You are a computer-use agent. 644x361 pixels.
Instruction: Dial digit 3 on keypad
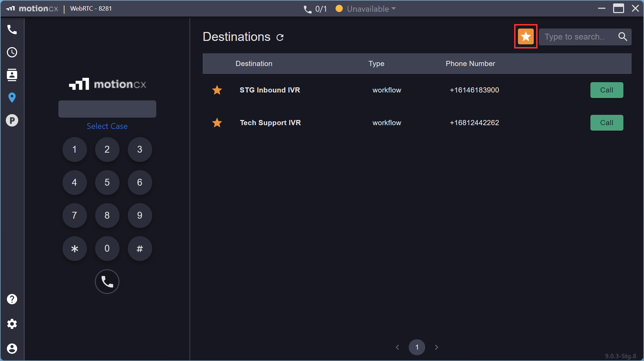[x=140, y=150]
